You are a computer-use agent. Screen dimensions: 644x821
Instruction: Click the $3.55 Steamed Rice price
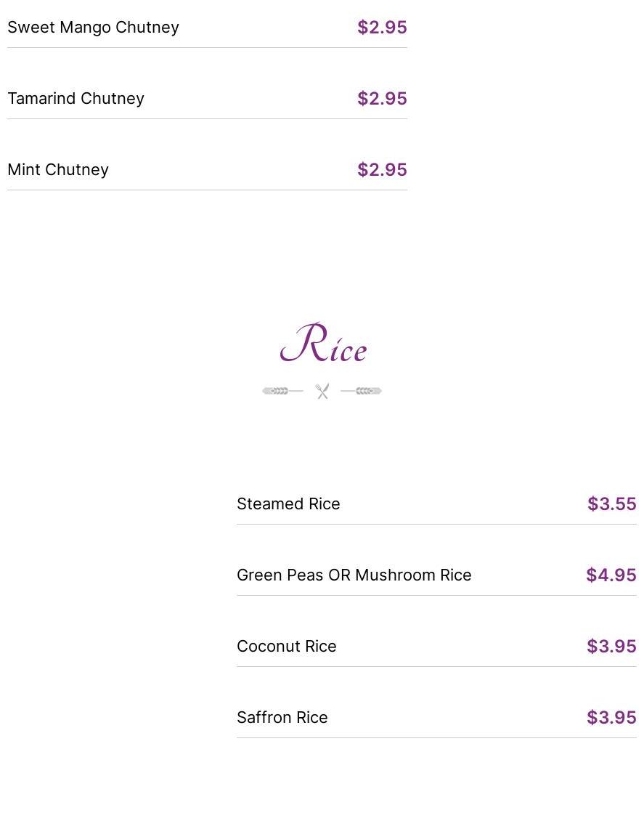(611, 504)
